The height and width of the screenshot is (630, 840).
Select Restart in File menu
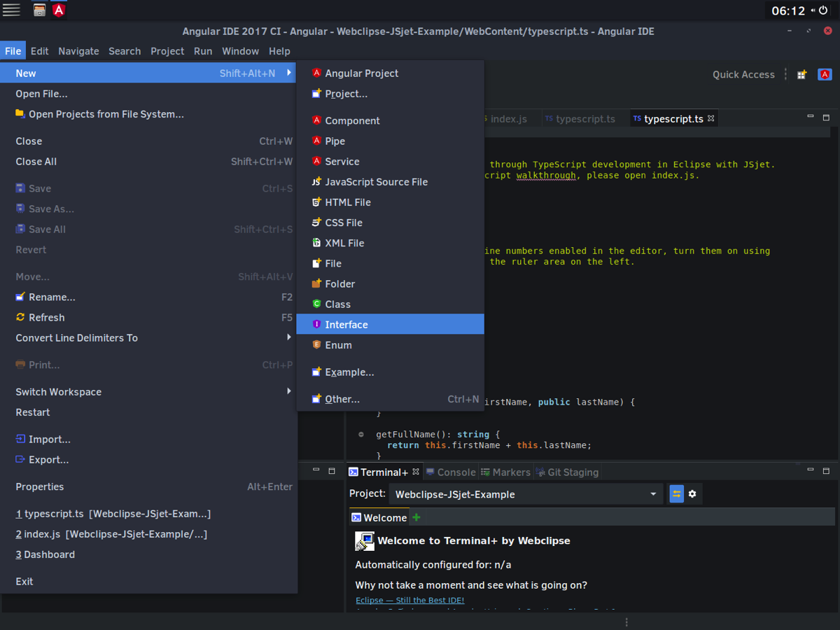pyautogui.click(x=148, y=412)
